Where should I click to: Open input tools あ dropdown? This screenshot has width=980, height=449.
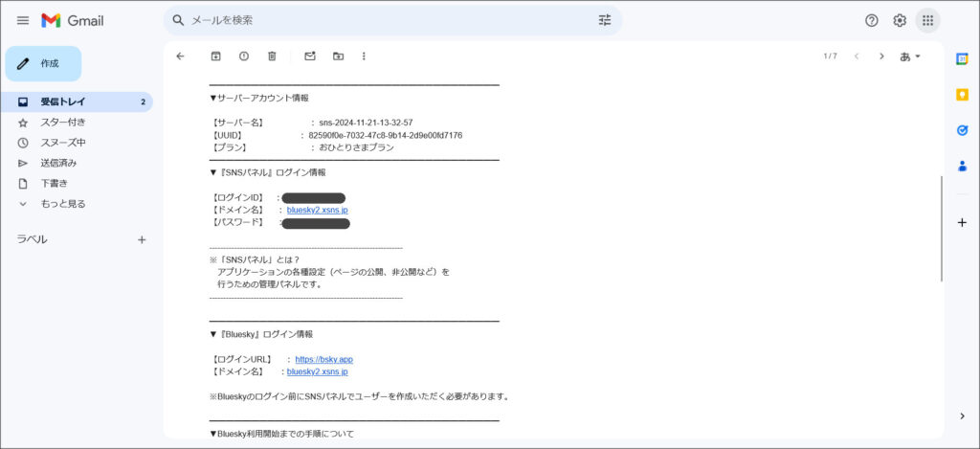(910, 56)
